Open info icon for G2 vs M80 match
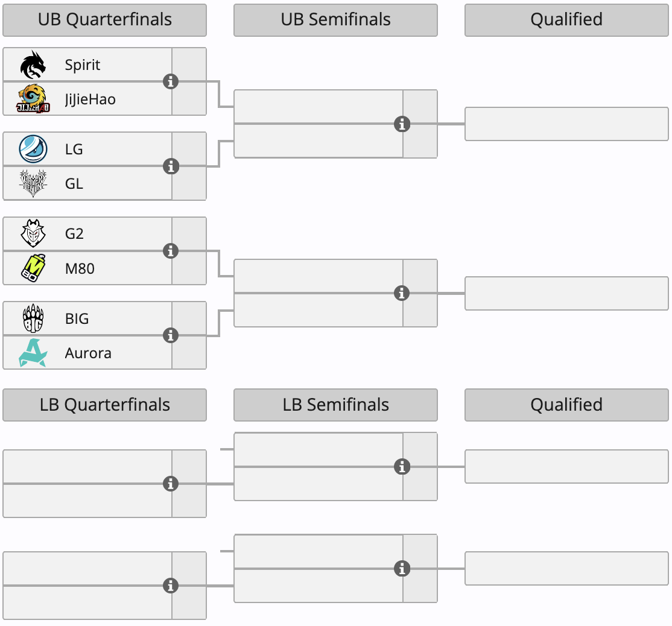This screenshot has width=672, height=626. pyautogui.click(x=171, y=251)
